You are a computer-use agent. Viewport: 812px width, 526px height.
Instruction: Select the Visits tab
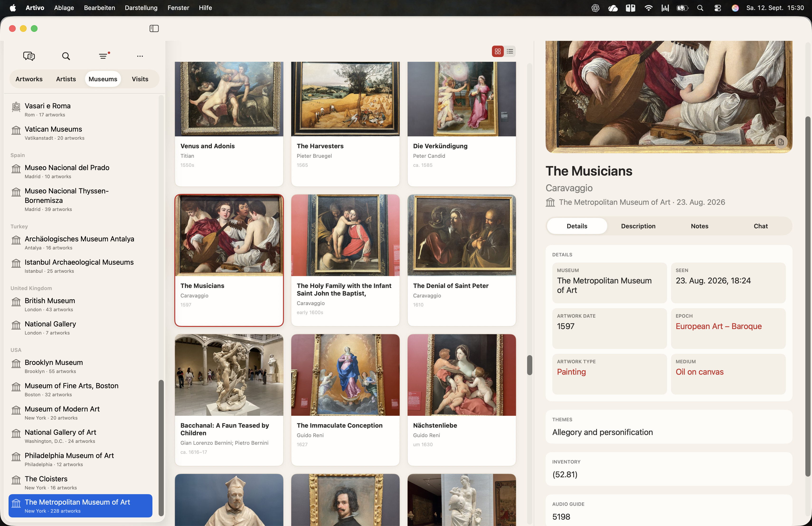coord(140,79)
